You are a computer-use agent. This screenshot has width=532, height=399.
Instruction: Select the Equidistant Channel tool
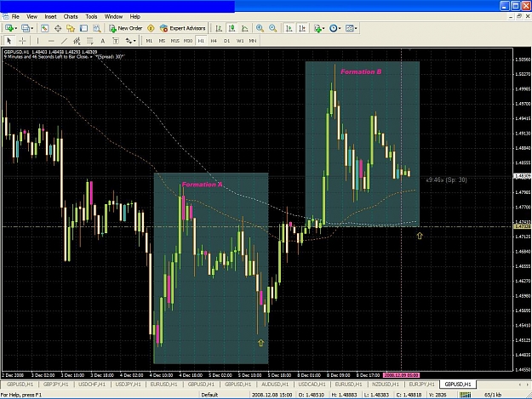tap(77, 41)
